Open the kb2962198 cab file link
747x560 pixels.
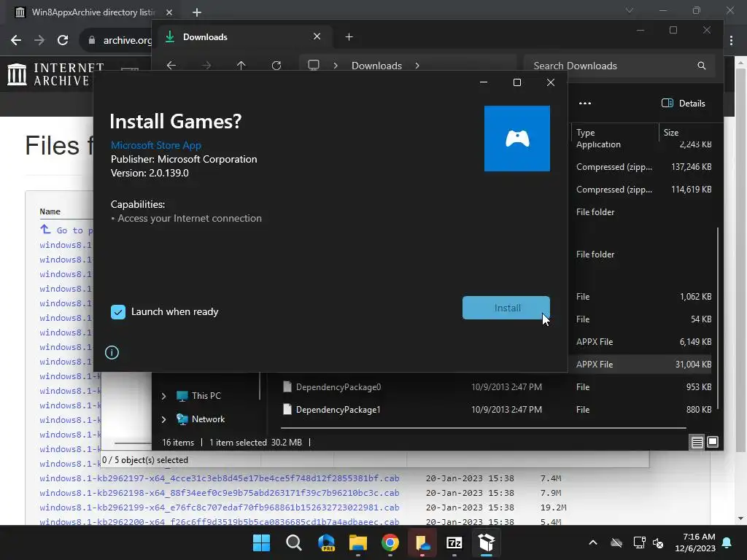tap(219, 493)
